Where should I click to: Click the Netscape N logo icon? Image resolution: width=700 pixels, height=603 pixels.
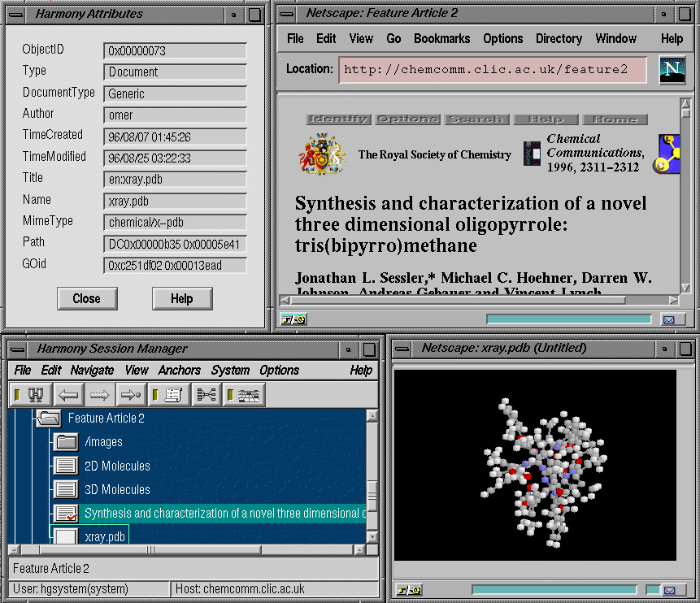(672, 70)
